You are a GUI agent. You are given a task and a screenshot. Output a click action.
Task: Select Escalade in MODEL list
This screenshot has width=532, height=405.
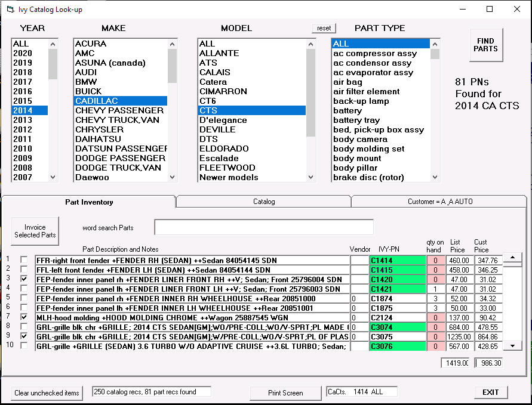pos(252,158)
